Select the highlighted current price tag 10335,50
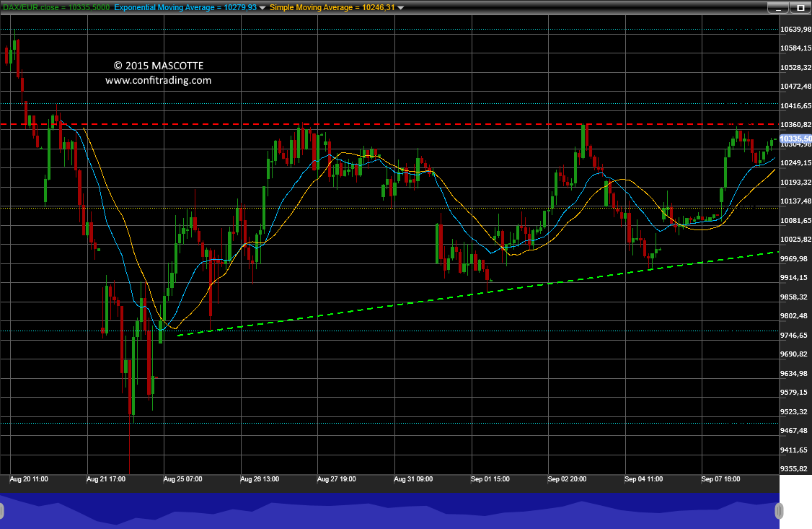Screen dimensions: 812x529 (x=795, y=139)
